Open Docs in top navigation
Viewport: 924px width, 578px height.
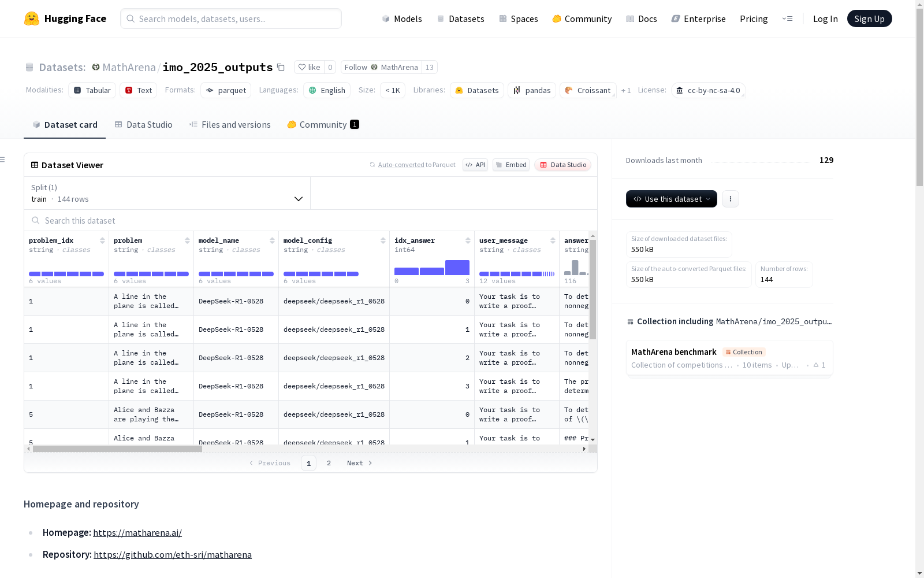pos(642,18)
